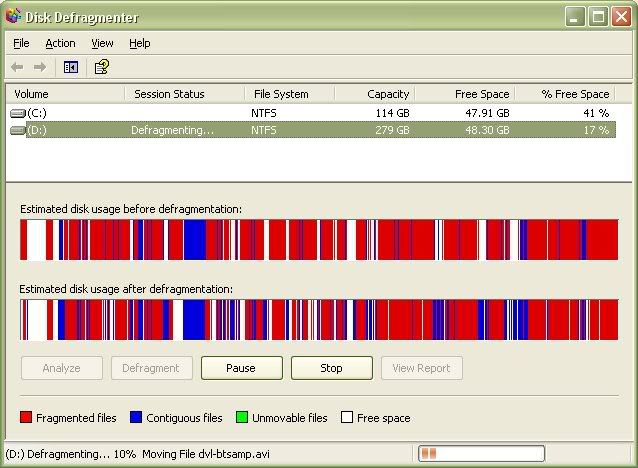This screenshot has width=638, height=468.
Task: Stop the defragmentation
Action: point(331,368)
